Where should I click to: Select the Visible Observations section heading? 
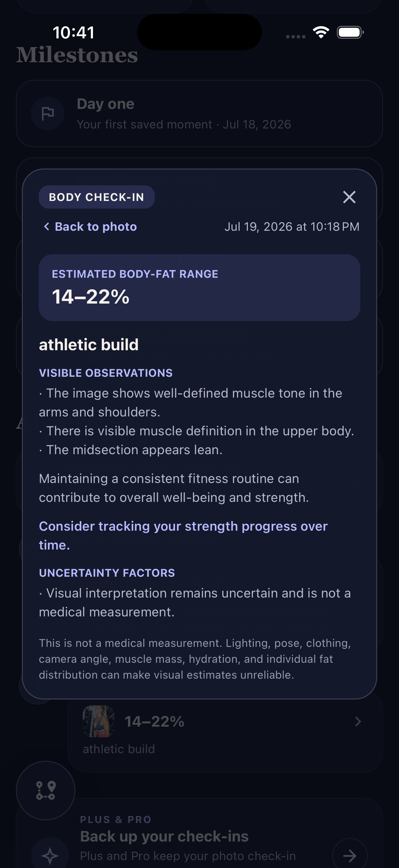coord(106,373)
